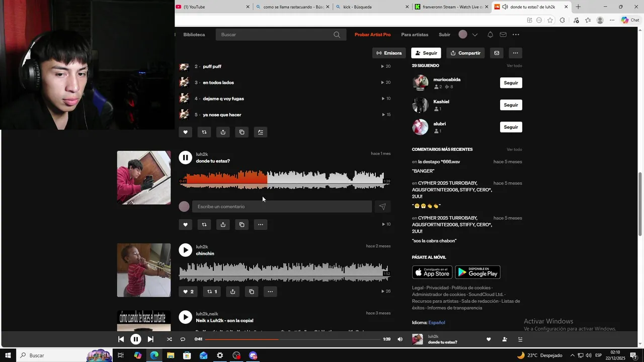Follow the user muriocabida
This screenshot has width=644, height=362.
(511, 83)
